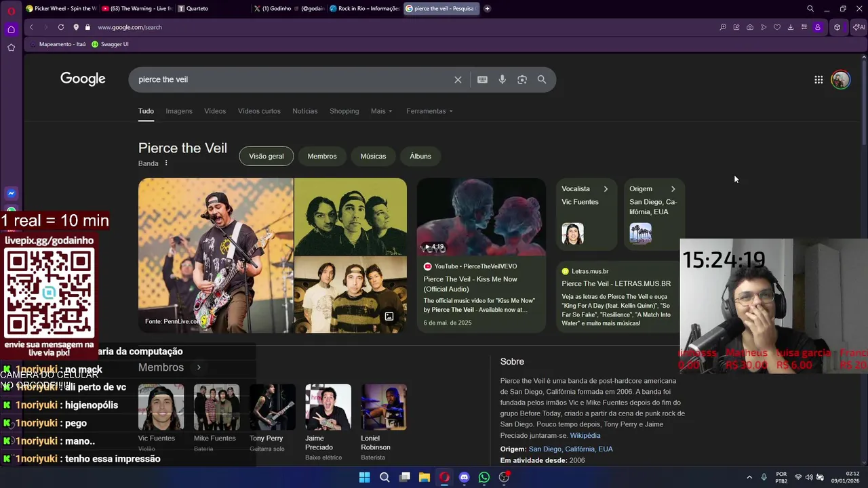Open Discord from the taskbar

tap(464, 477)
